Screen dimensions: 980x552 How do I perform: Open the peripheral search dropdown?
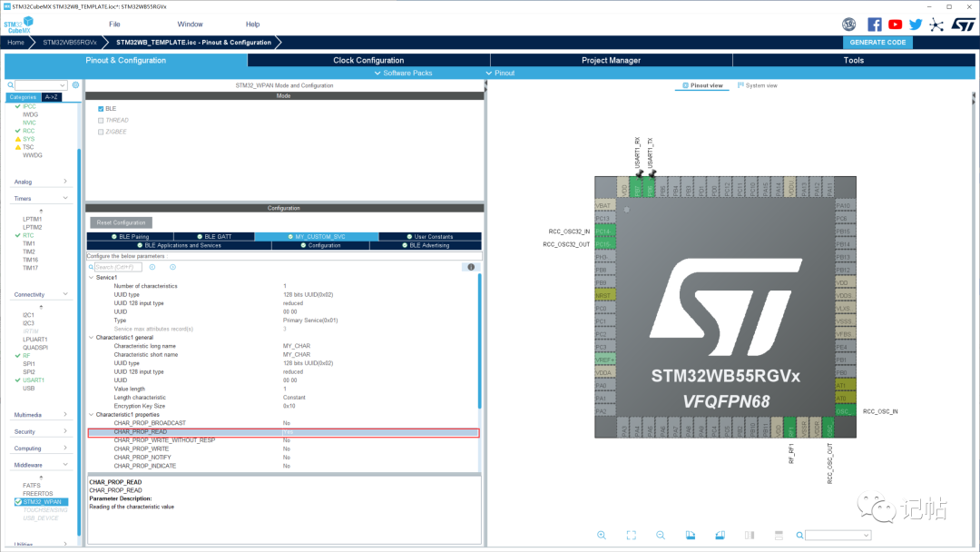(x=63, y=85)
